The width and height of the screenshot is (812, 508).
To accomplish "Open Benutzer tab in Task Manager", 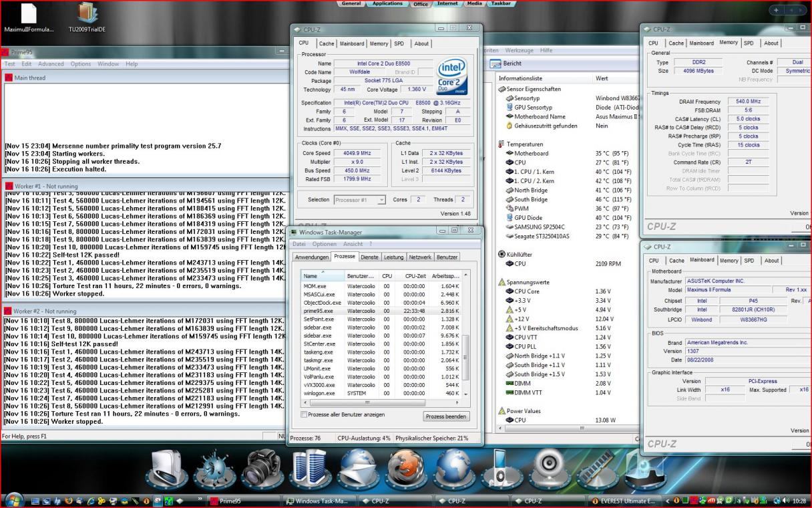I will pos(447,257).
